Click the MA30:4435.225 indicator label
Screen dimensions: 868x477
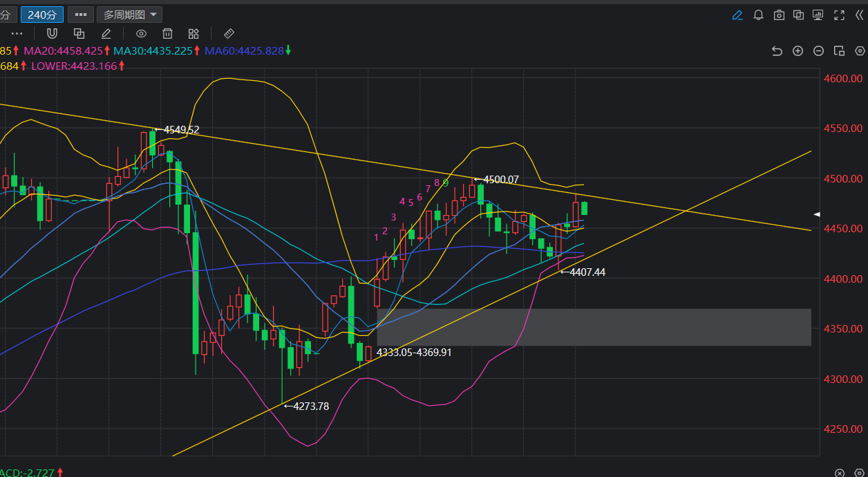point(153,50)
